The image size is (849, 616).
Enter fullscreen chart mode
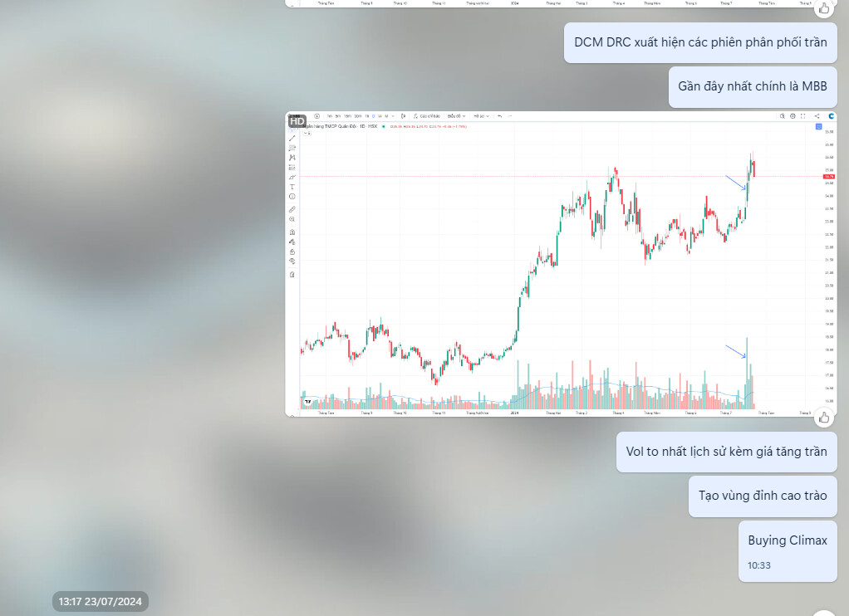(x=803, y=116)
